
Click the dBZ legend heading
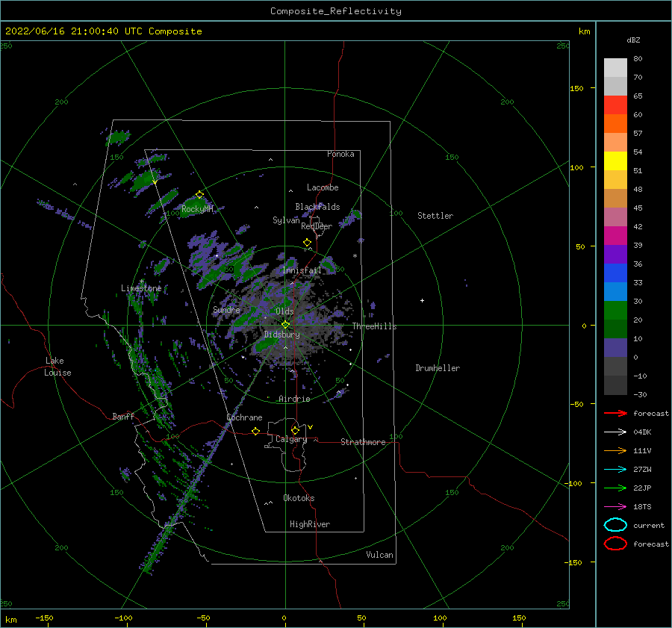click(633, 40)
